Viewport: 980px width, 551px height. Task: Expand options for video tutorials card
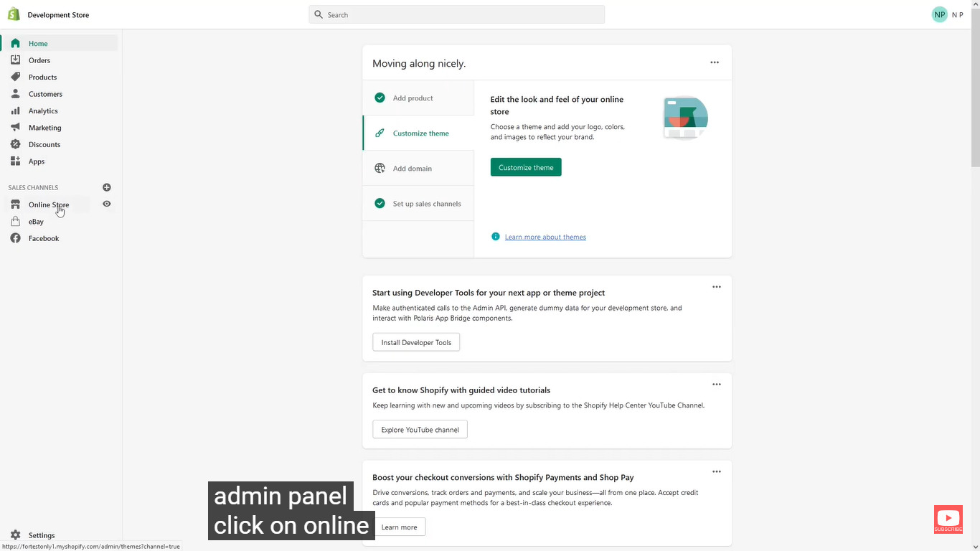pos(717,385)
